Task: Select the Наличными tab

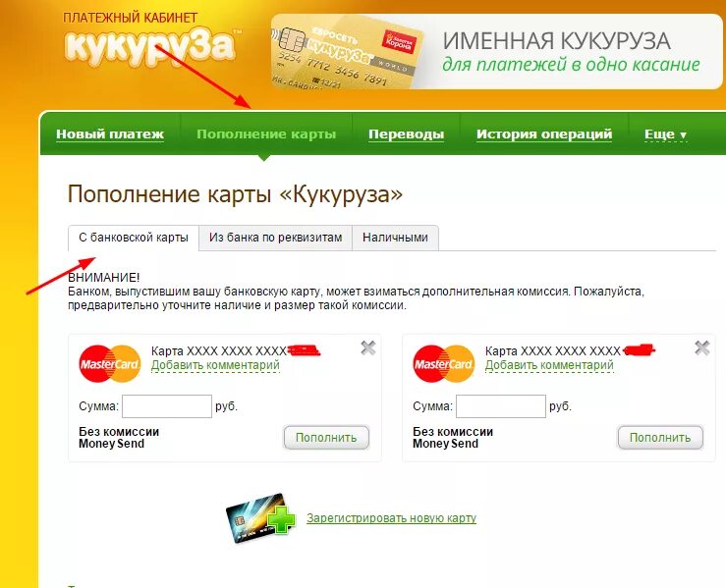Action: tap(395, 238)
